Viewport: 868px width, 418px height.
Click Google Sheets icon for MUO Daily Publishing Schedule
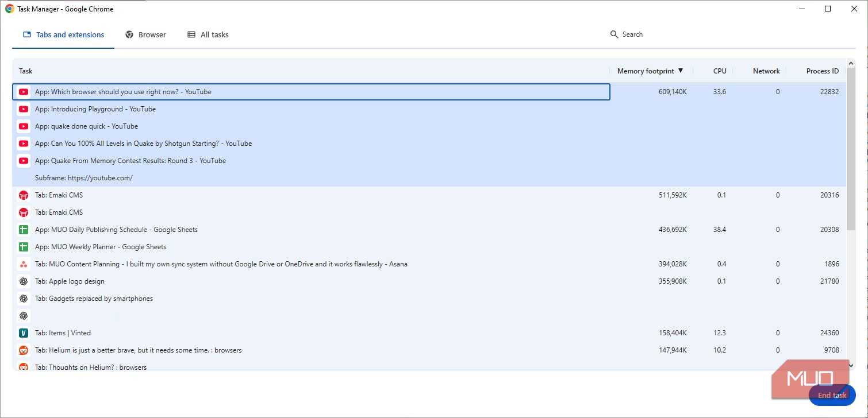coord(24,230)
